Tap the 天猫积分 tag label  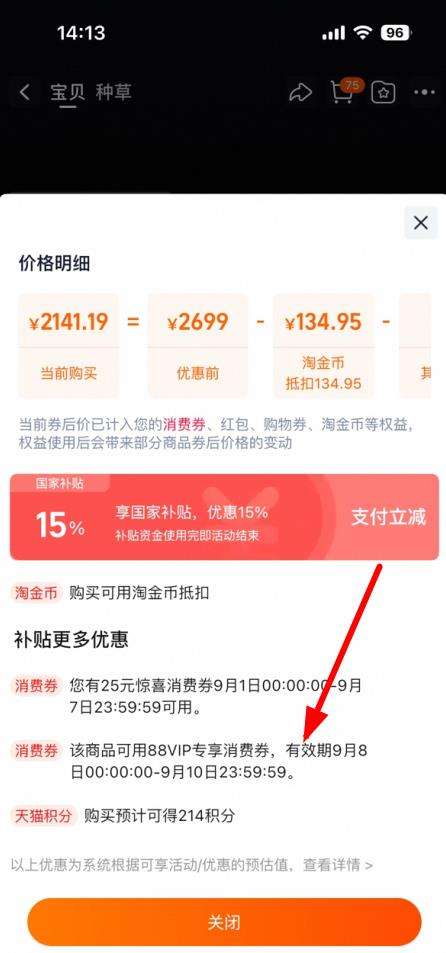point(44,816)
